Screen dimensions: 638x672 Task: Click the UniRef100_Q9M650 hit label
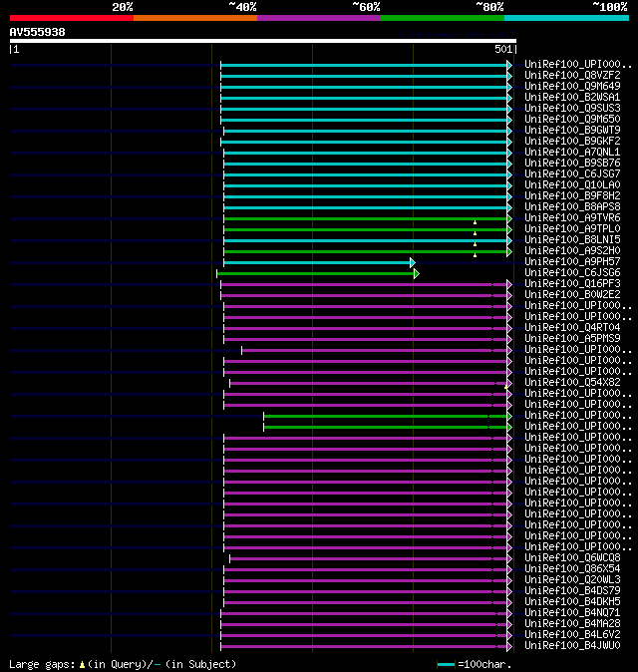572,119
